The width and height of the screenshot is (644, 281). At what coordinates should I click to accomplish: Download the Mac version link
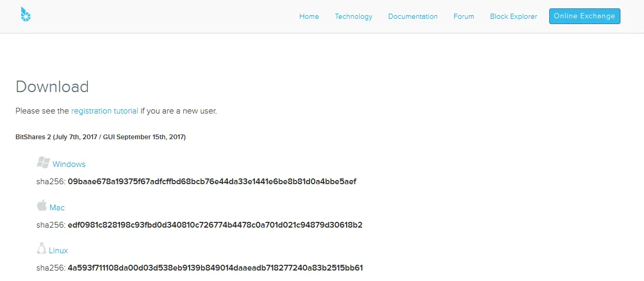pos(57,208)
